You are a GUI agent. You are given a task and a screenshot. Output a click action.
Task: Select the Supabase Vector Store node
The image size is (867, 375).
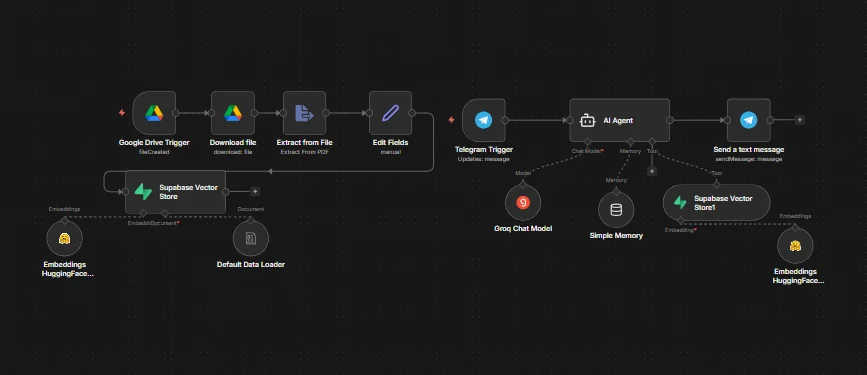tap(175, 191)
